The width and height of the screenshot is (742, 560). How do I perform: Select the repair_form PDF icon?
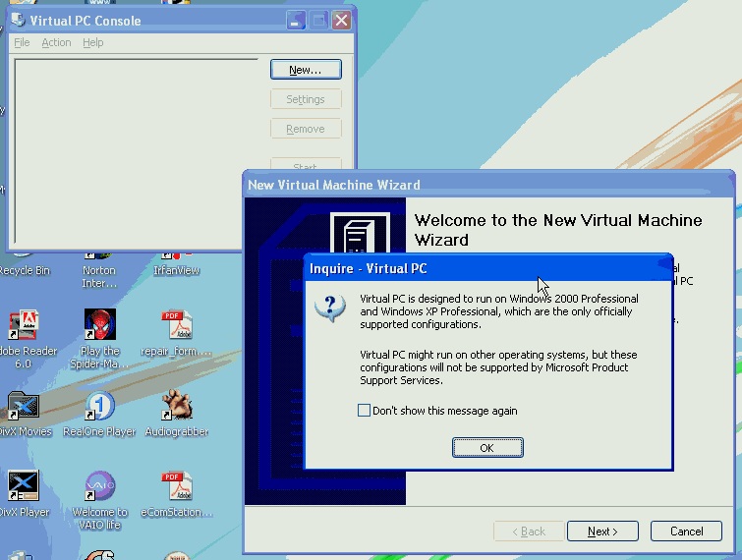(x=177, y=324)
